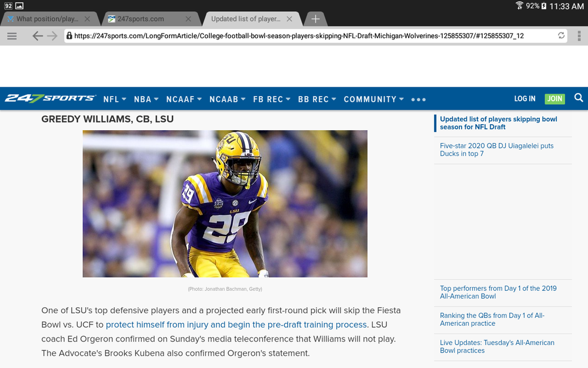Click the 'Photo: Jonathan Bachman, Getty' caption

[225, 289]
